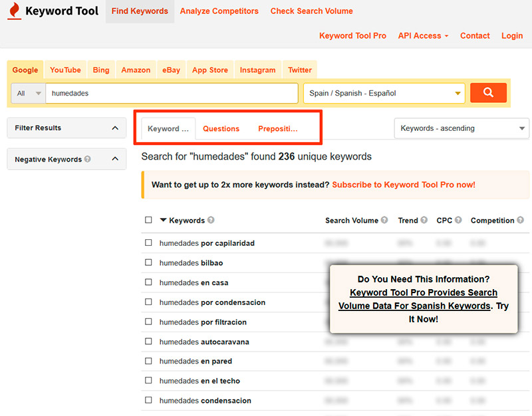Viewport: 532px width, 416px height.
Task: Open the Analyze Competitors page
Action: click(x=219, y=11)
